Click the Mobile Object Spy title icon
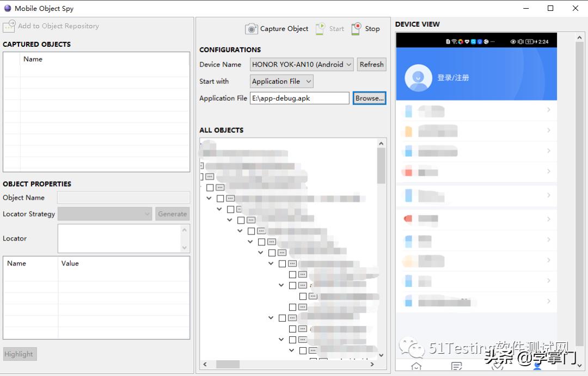The image size is (588, 376). [x=8, y=8]
